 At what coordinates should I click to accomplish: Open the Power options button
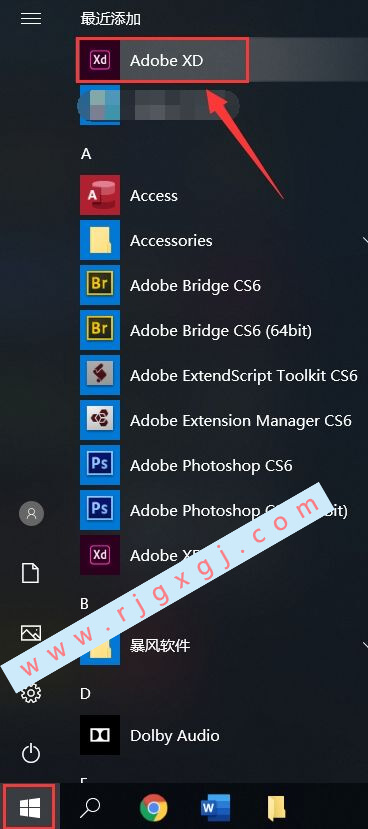coord(31,752)
